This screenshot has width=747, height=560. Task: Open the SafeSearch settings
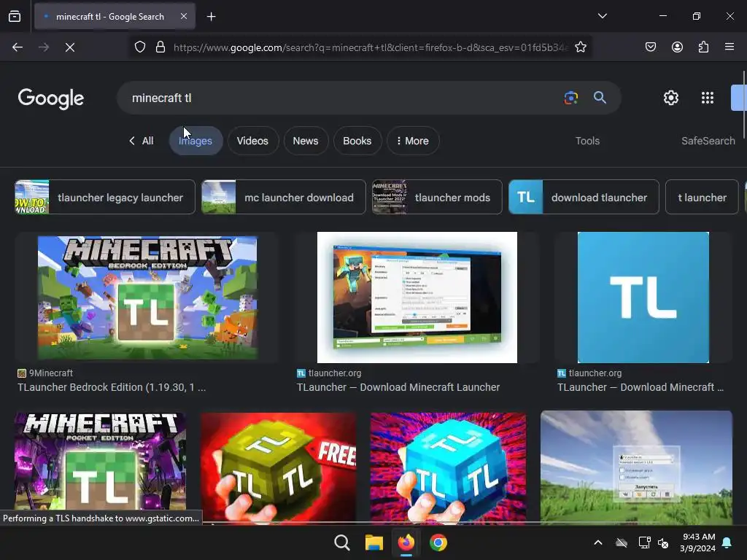708,141
